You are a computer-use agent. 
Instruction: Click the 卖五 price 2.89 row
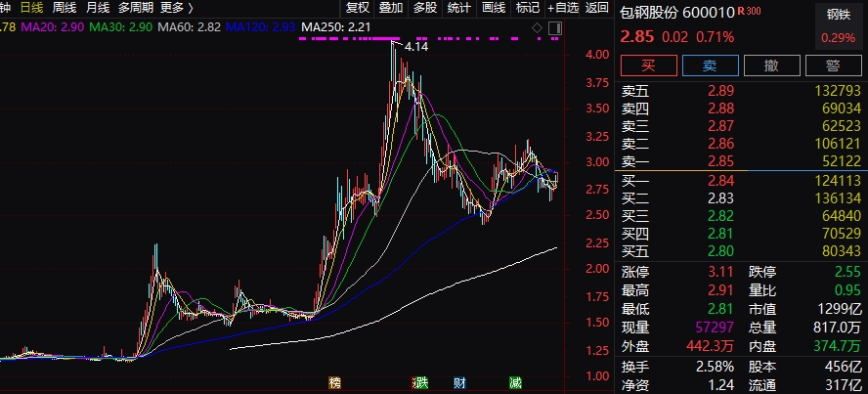pyautogui.click(x=741, y=91)
